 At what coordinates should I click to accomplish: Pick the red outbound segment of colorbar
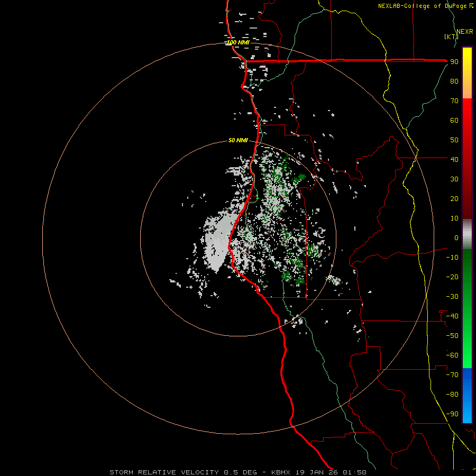[x=467, y=159]
